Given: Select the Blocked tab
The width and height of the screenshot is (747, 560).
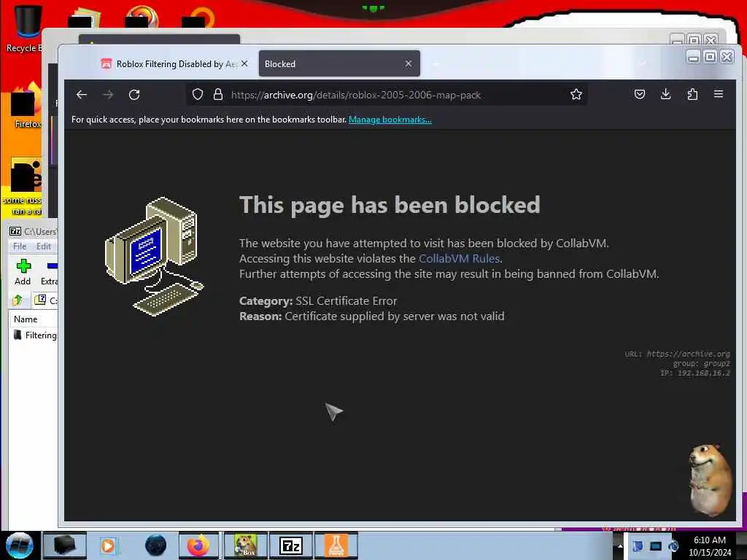Looking at the screenshot, I should (x=339, y=63).
